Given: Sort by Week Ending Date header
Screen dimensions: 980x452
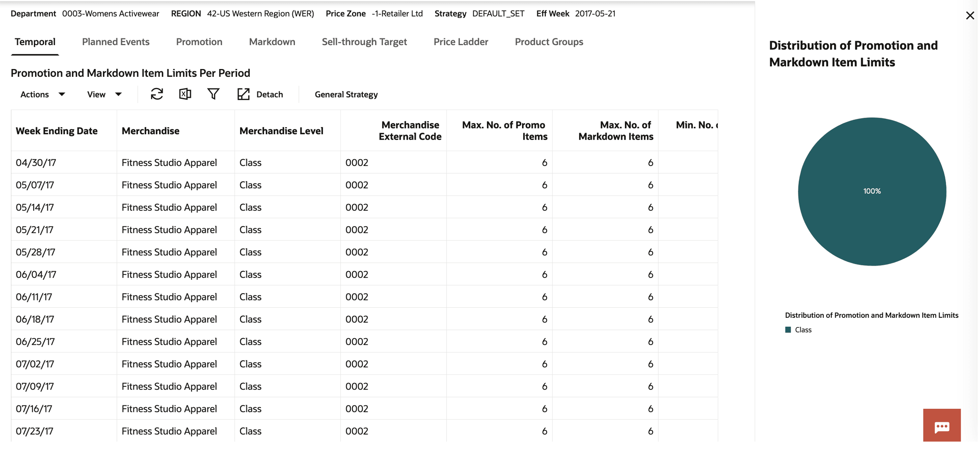Looking at the screenshot, I should (x=57, y=131).
